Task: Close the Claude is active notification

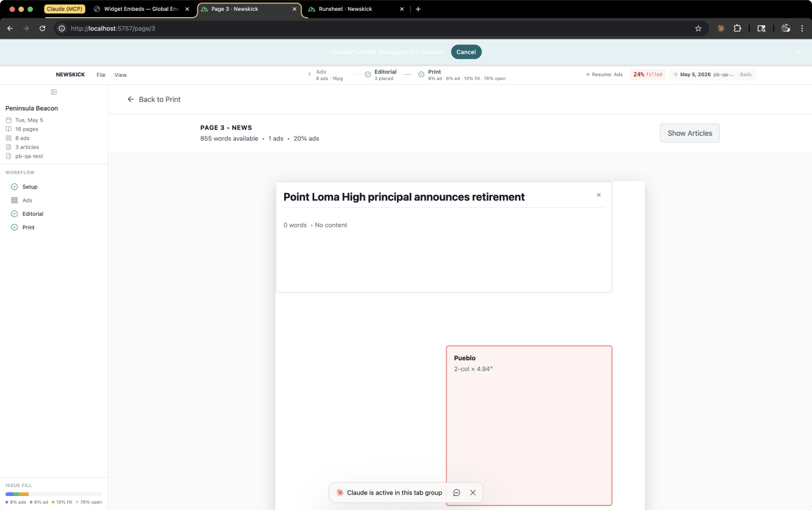Action: 473,493
